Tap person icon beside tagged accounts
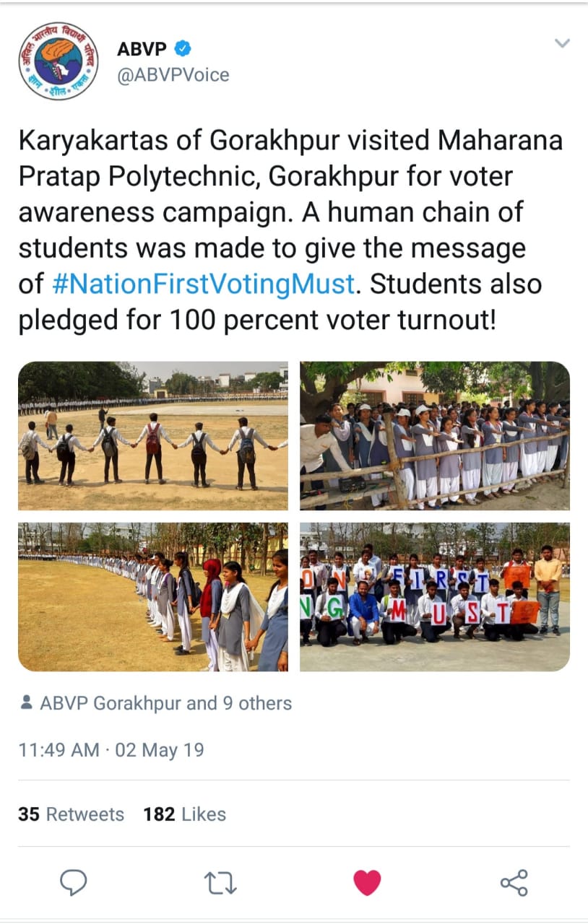Image resolution: width=588 pixels, height=924 pixels. click(x=27, y=703)
